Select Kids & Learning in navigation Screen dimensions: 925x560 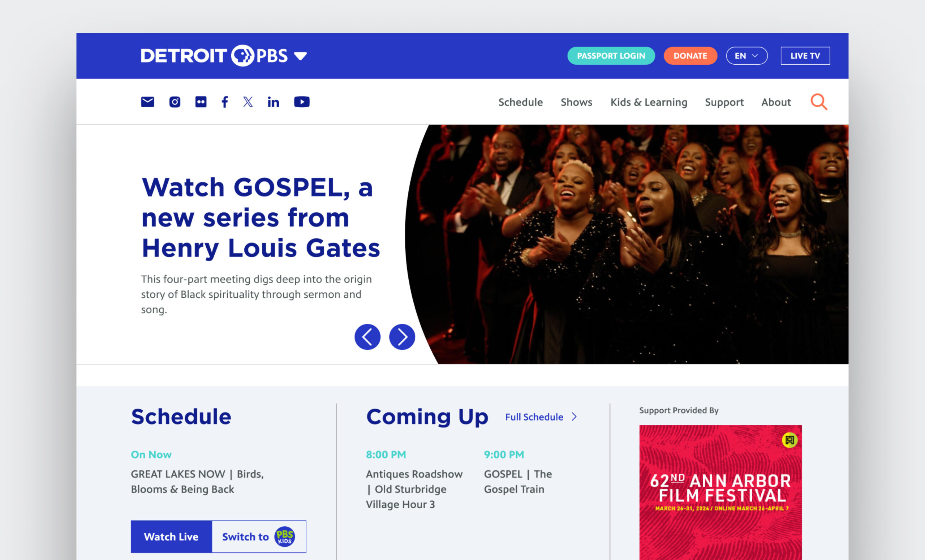tap(649, 102)
